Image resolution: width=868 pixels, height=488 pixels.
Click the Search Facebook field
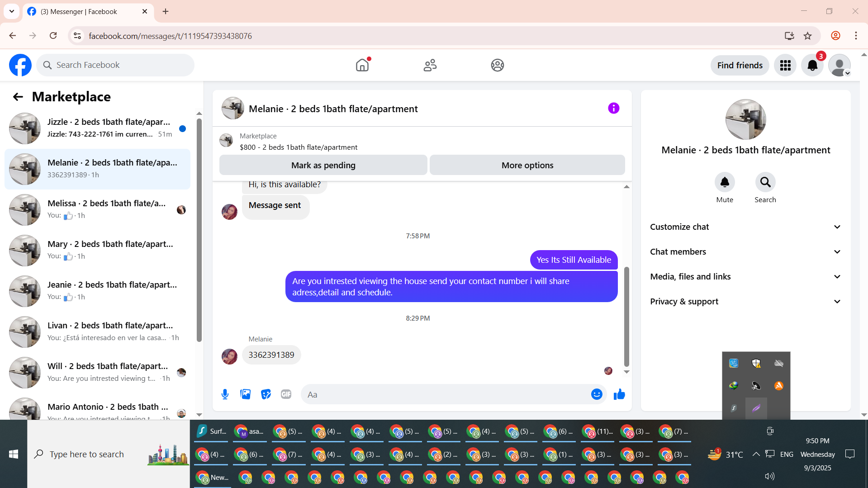[x=115, y=65]
